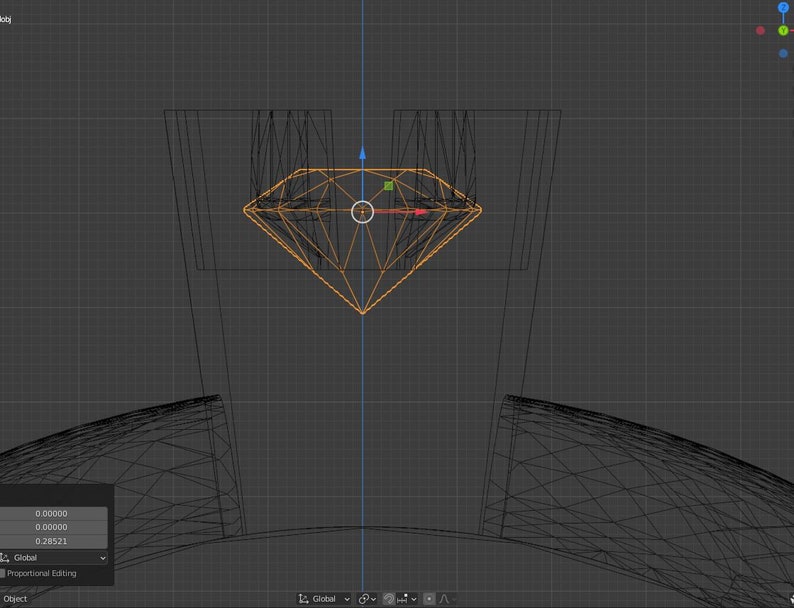Open the Object menu in the header
The width and height of the screenshot is (794, 608).
15,599
